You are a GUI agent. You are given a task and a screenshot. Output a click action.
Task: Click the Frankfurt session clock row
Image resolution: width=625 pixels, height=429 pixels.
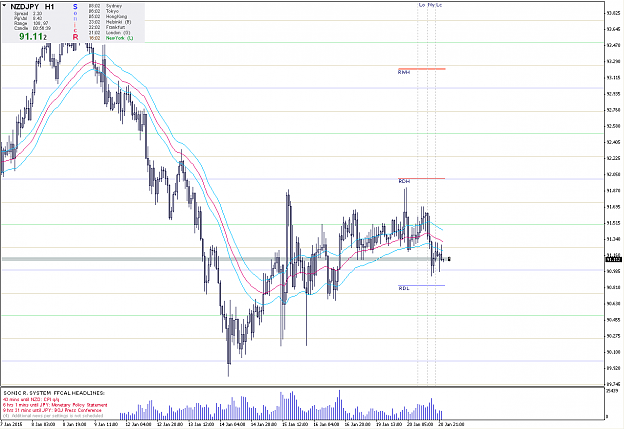(x=107, y=27)
